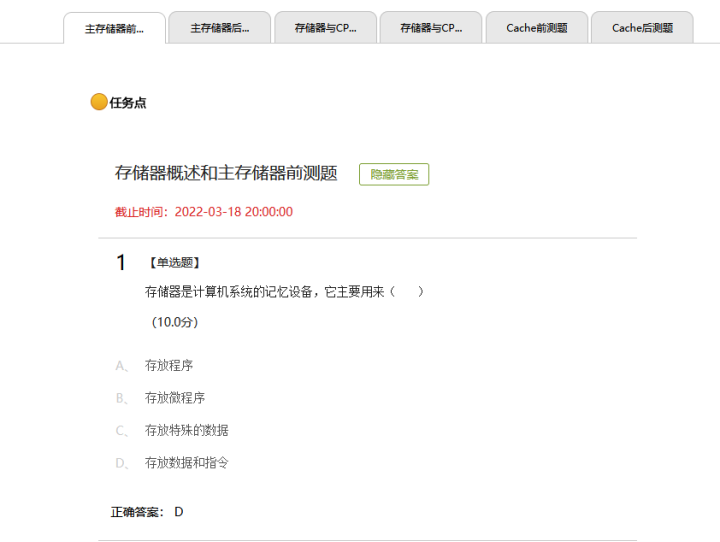Open the Cache后测题 tab
This screenshot has height=542, width=720.
pos(642,28)
